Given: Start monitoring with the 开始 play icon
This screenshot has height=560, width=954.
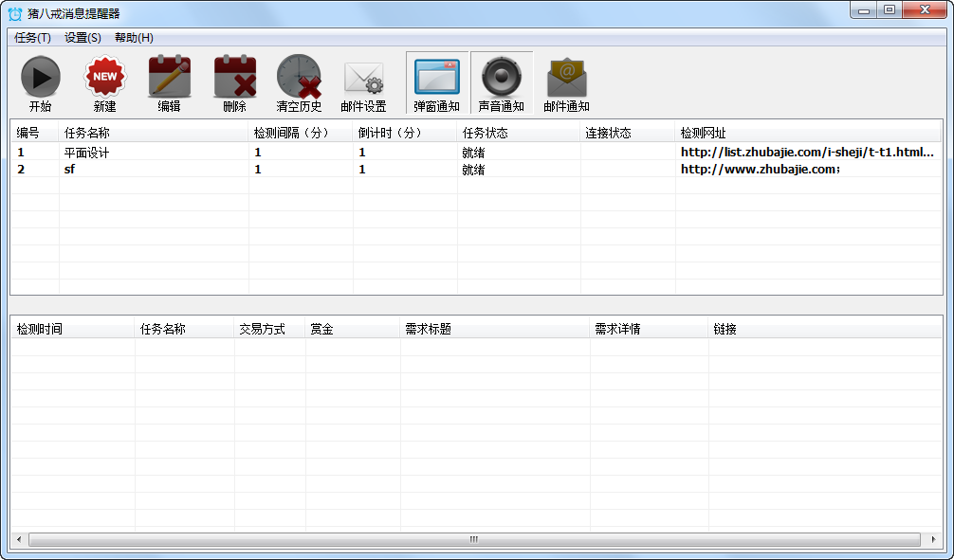Looking at the screenshot, I should [x=41, y=83].
